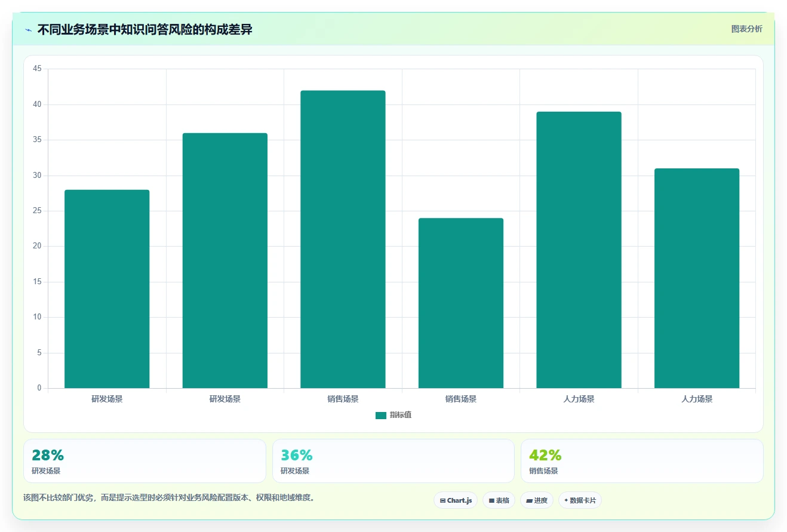Toggle the 指标值 legend color swatch
The image size is (787, 532).
point(381,416)
